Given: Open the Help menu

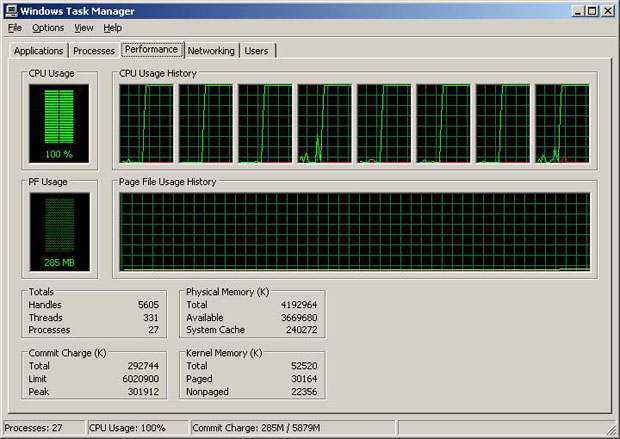Looking at the screenshot, I should [113, 28].
